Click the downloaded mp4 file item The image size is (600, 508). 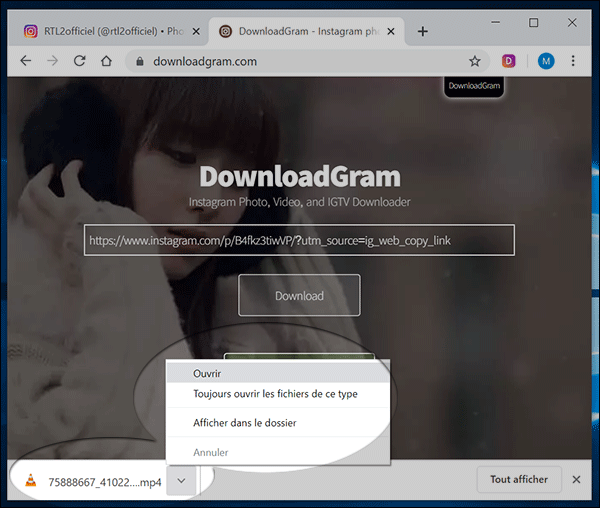pos(90,480)
